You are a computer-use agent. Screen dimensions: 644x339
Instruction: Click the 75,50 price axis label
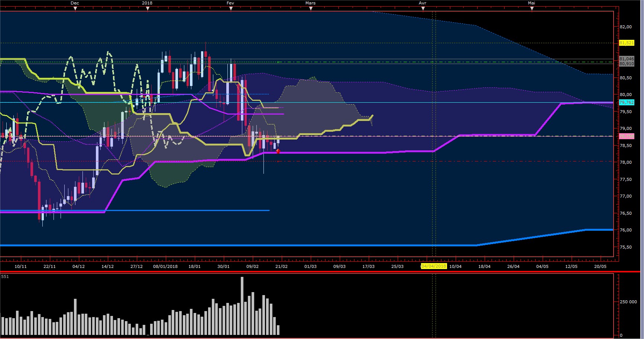point(626,247)
